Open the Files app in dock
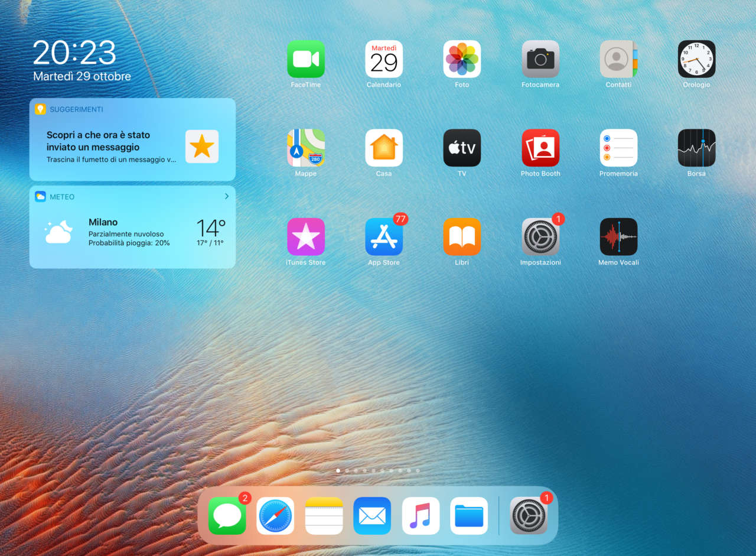756x556 pixels. [x=469, y=516]
